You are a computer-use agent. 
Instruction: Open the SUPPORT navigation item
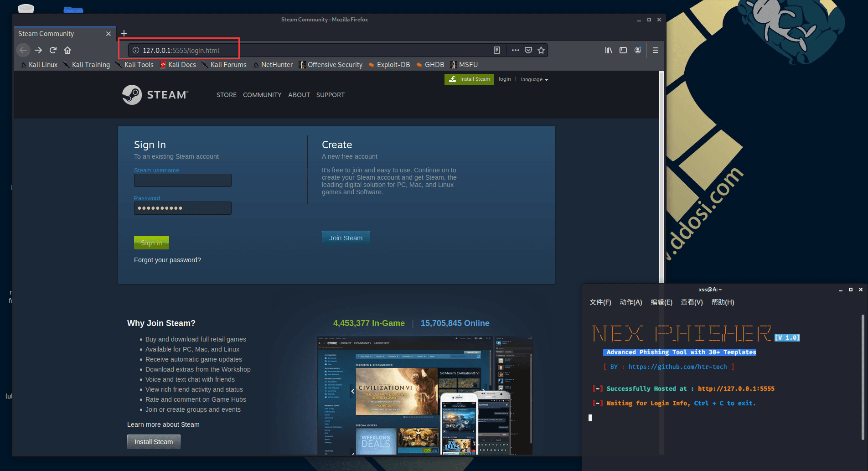click(331, 95)
